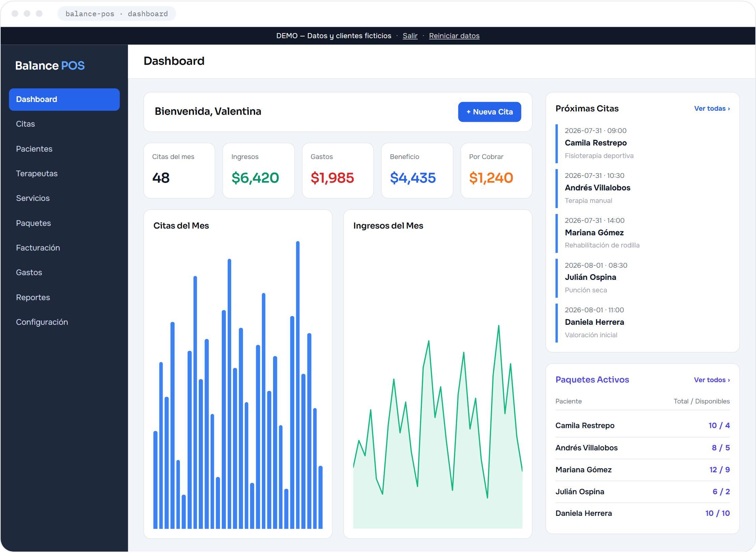Viewport: 756px width, 553px height.
Task: Click the Valoración inicial service label
Action: pos(591,335)
